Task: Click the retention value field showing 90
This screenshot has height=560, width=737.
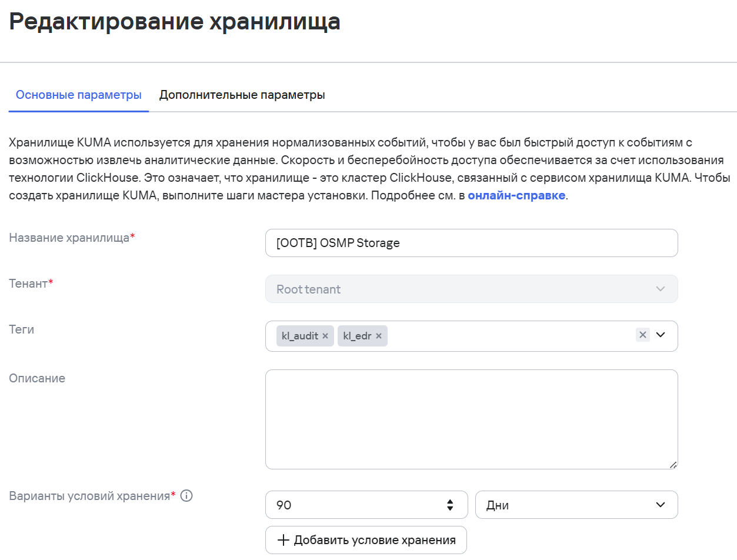Action: coord(353,504)
